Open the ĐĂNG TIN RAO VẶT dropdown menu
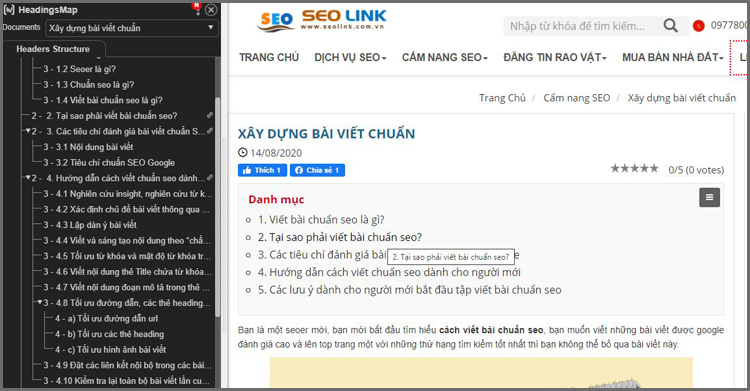This screenshot has width=750, height=391. [x=555, y=57]
